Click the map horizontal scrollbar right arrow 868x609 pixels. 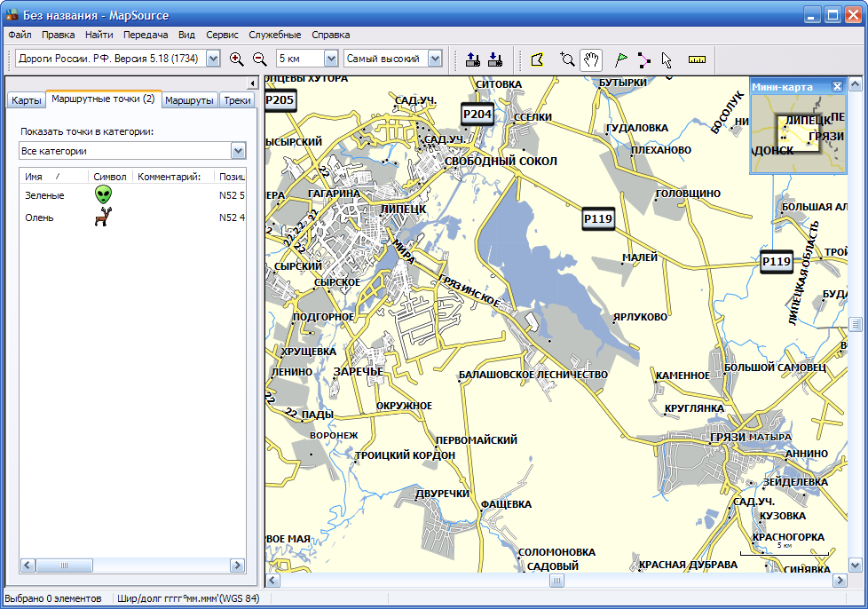click(x=840, y=581)
